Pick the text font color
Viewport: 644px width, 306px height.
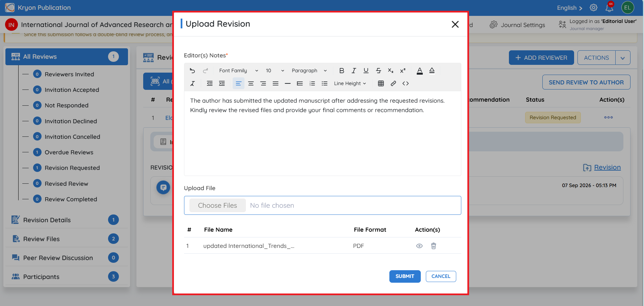pos(419,71)
